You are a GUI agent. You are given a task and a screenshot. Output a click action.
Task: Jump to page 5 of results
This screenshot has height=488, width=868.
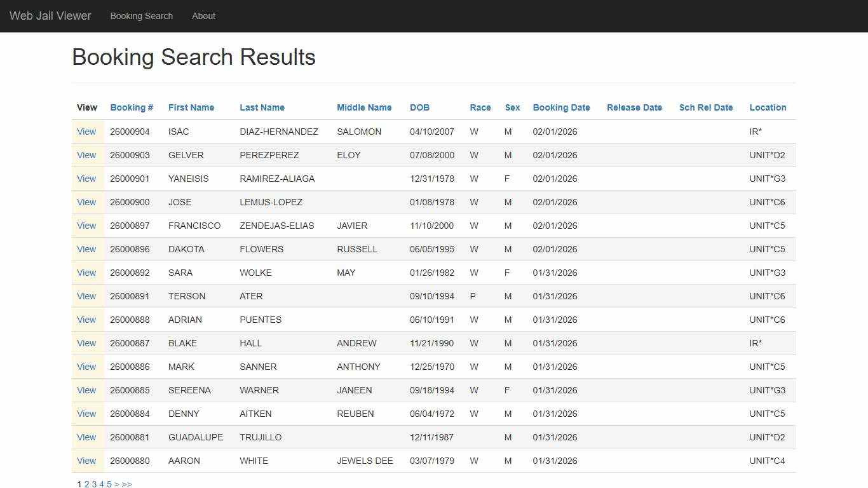point(109,484)
